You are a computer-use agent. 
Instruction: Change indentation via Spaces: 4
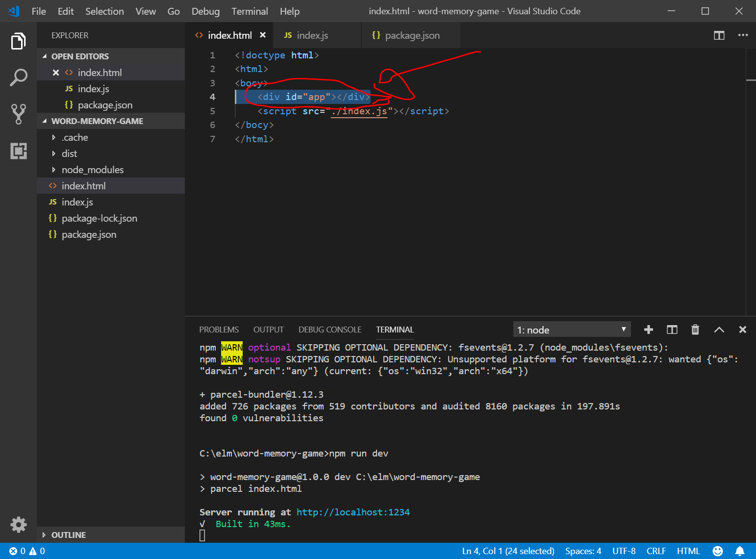[583, 551]
